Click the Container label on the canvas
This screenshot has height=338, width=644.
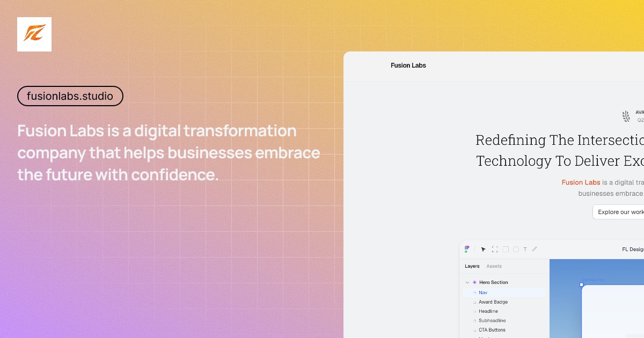(594, 280)
